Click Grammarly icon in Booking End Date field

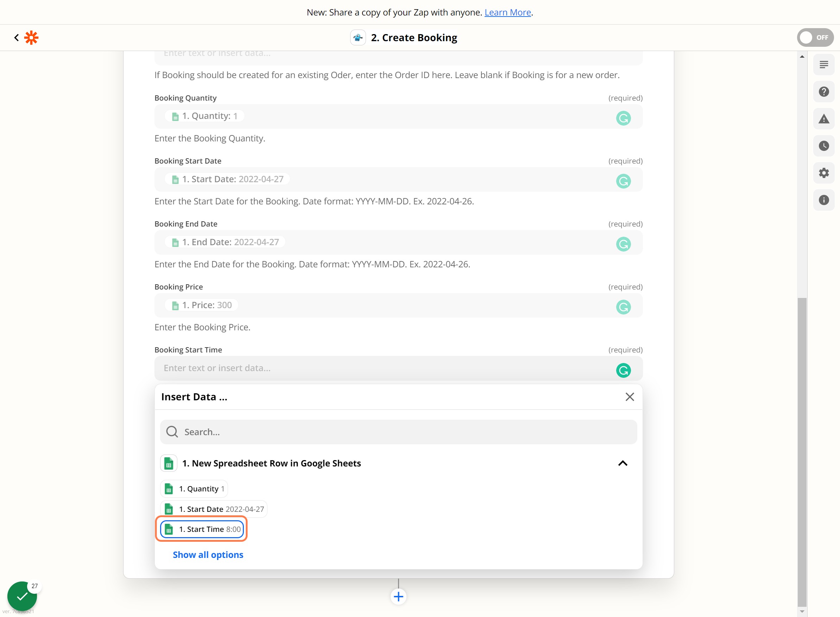coord(623,244)
